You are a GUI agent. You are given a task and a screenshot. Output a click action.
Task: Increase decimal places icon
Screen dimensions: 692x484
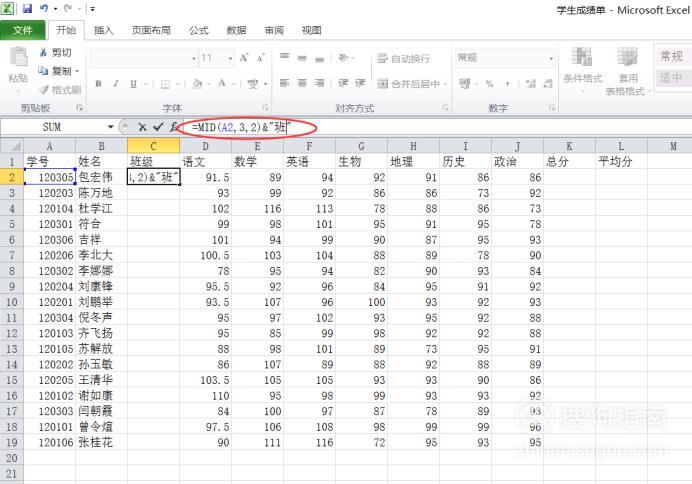pos(531,83)
